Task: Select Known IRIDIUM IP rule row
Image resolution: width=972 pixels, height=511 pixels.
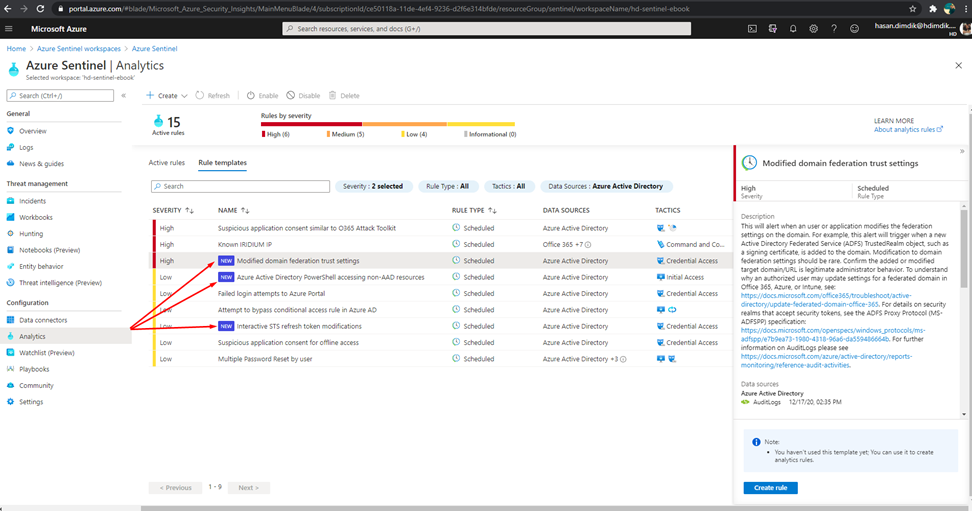Action: coord(443,244)
